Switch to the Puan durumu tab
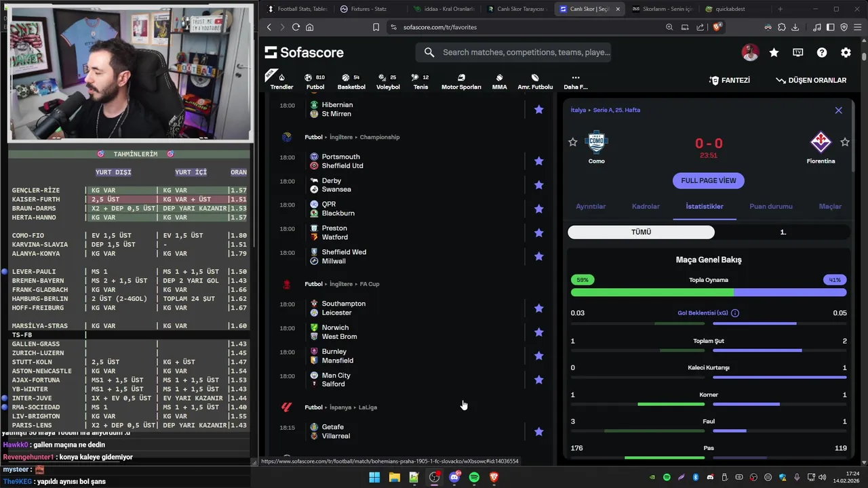This screenshot has width=868, height=488. point(771,207)
